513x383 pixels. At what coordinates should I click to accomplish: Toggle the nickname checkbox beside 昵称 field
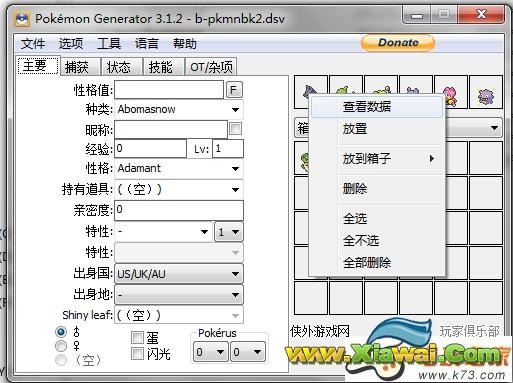click(x=235, y=129)
